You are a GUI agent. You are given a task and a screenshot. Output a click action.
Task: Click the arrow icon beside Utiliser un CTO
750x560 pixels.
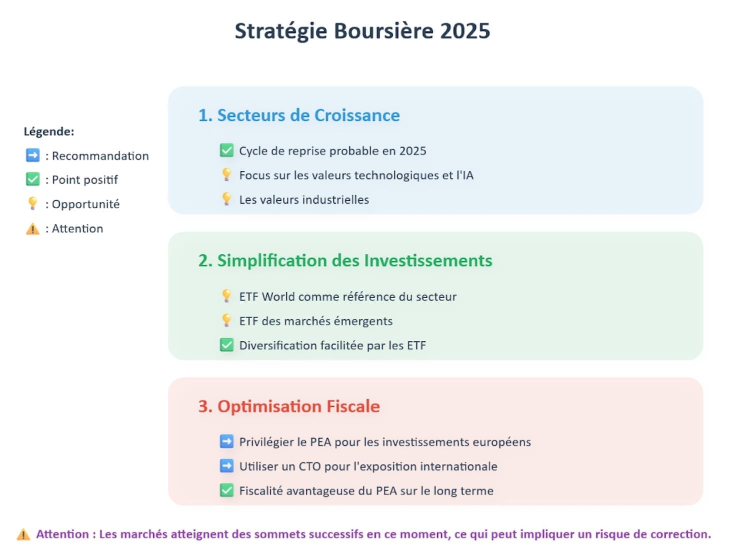[x=226, y=466]
